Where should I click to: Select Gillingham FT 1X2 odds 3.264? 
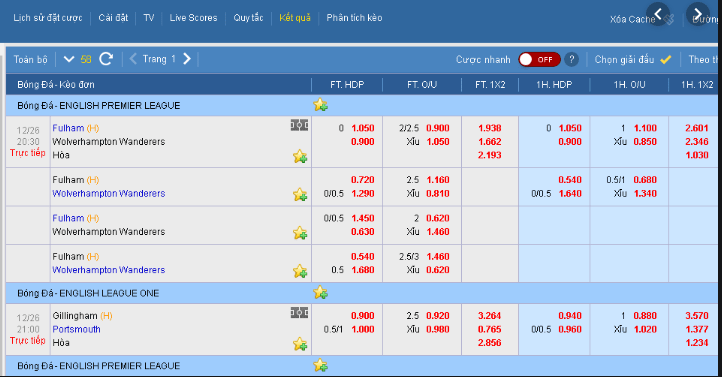tap(489, 316)
